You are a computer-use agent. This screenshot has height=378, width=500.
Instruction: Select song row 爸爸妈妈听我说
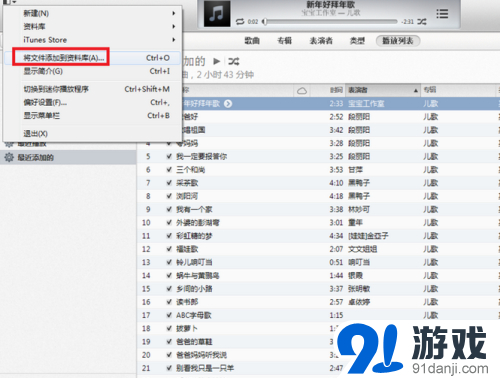[x=318, y=355]
